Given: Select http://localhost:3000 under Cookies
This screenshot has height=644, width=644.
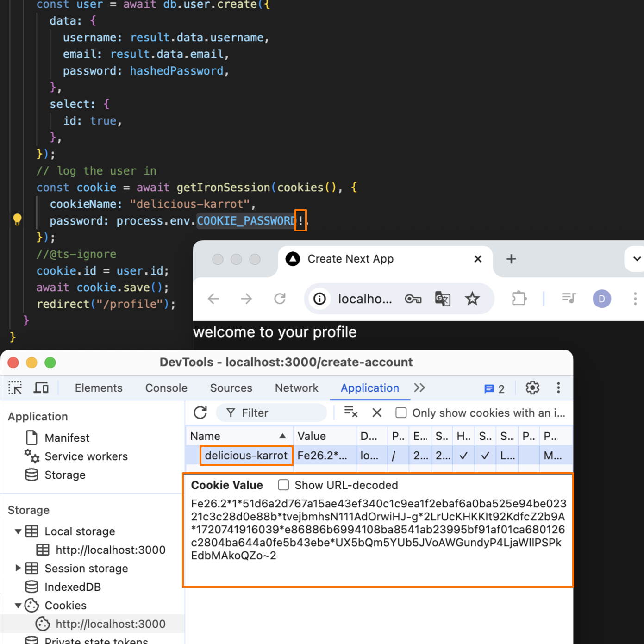Looking at the screenshot, I should click(x=111, y=624).
